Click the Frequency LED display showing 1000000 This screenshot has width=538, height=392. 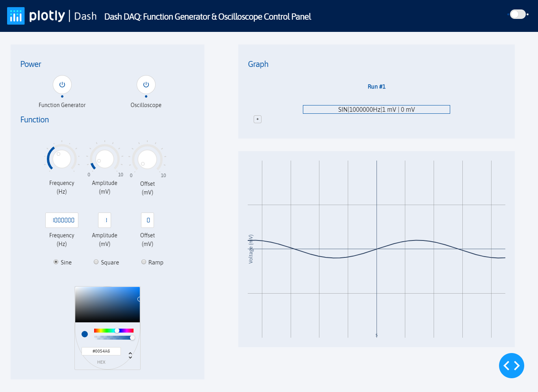62,220
